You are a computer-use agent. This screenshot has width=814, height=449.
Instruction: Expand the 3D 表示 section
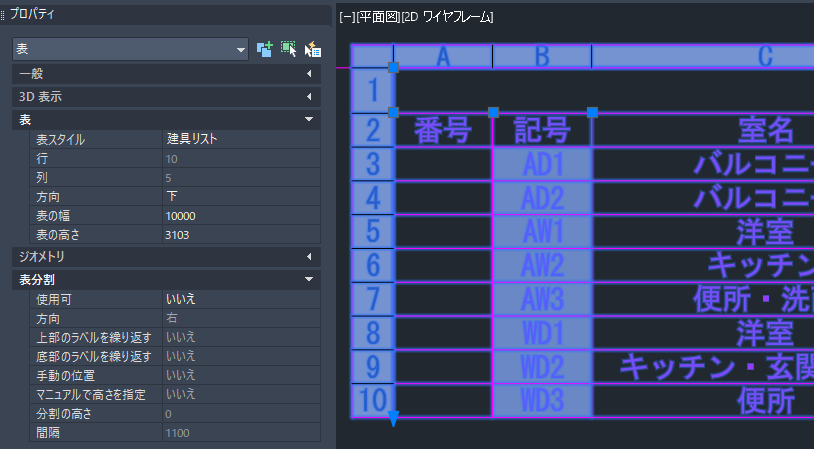[x=165, y=97]
